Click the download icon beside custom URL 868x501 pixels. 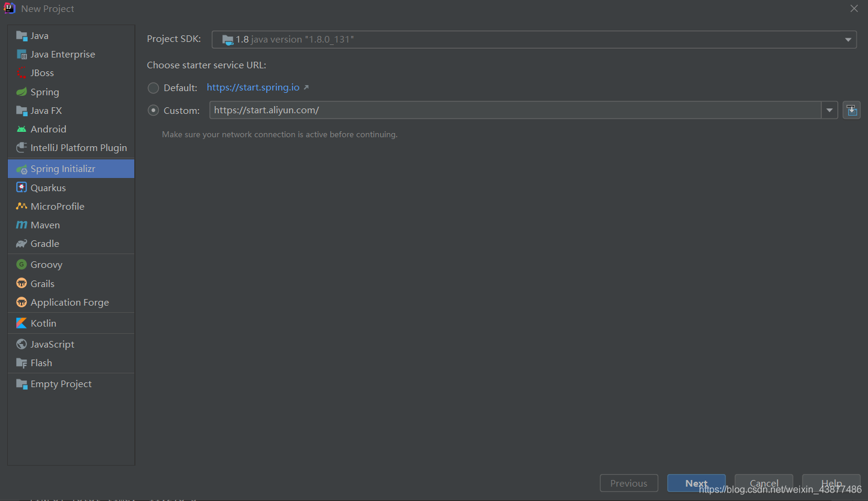[852, 110]
